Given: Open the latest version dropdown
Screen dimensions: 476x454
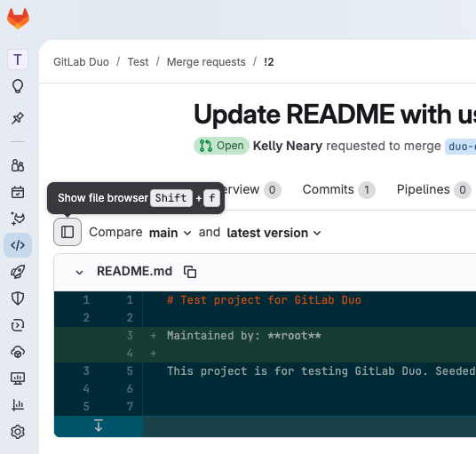Looking at the screenshot, I should click(274, 233).
